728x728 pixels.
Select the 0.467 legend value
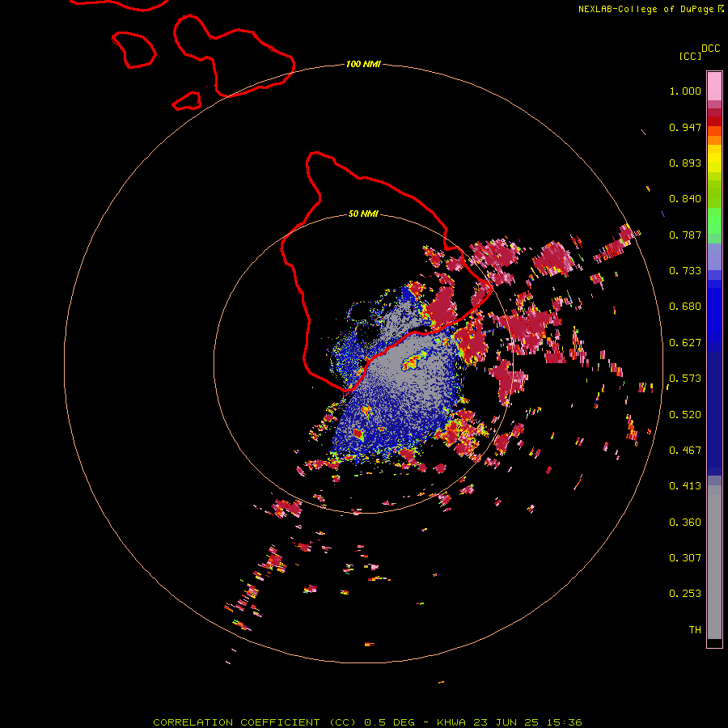point(685,451)
